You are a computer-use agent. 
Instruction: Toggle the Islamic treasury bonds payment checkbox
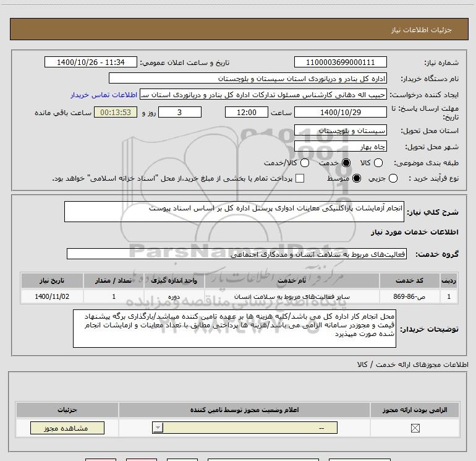300,178
